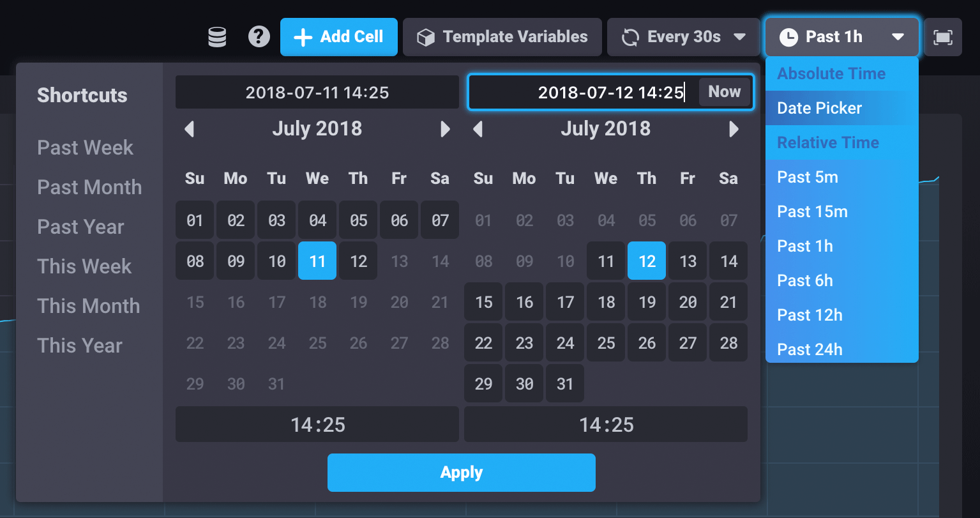Image resolution: width=980 pixels, height=518 pixels.
Task: Select Relative Time from the menu
Action: (x=827, y=142)
